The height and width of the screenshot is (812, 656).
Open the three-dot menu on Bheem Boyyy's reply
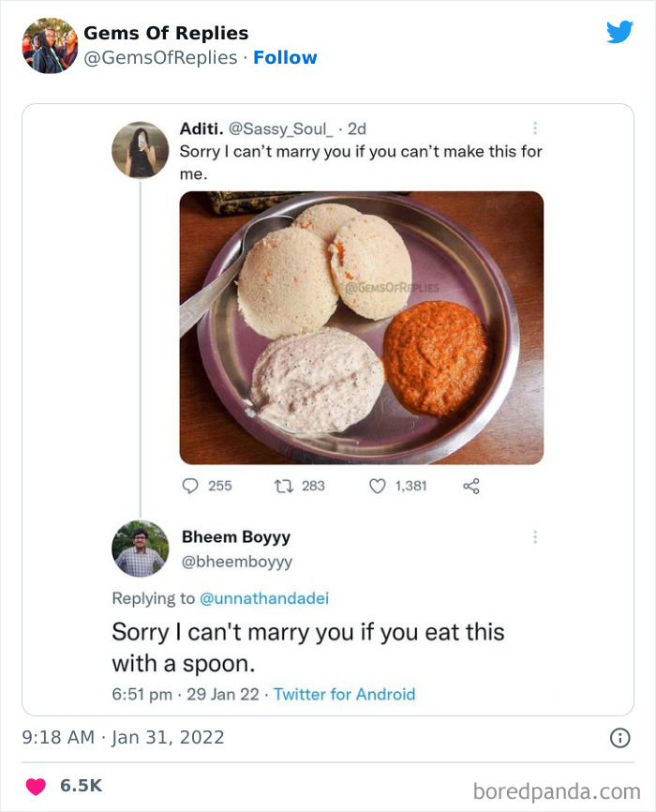point(536,536)
